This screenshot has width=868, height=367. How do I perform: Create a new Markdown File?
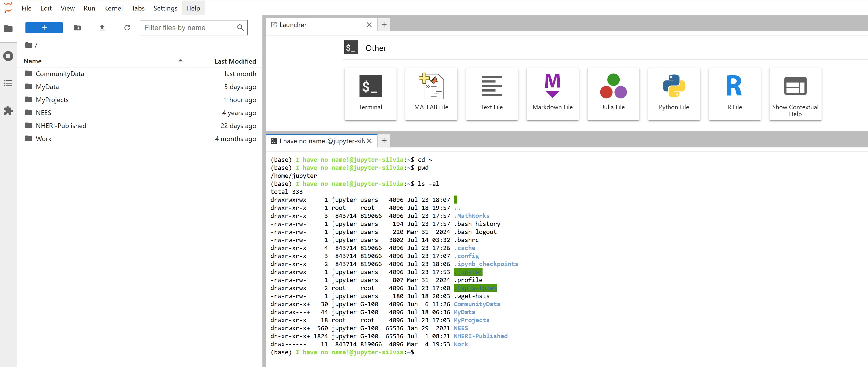click(552, 94)
